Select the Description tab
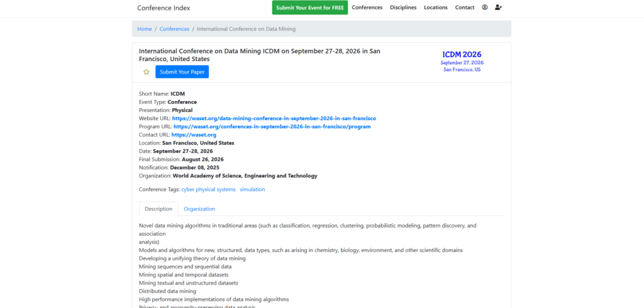The height and width of the screenshot is (308, 644). [158, 209]
